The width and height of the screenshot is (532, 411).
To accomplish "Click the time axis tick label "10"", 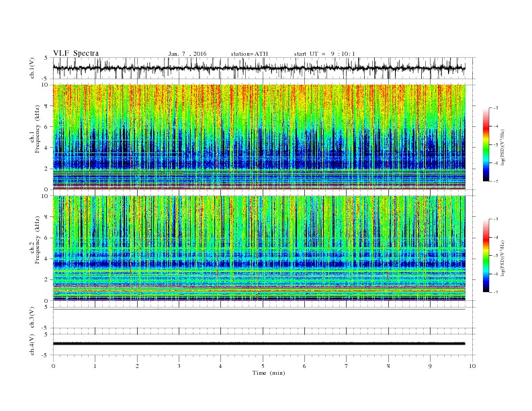I will (472, 366).
